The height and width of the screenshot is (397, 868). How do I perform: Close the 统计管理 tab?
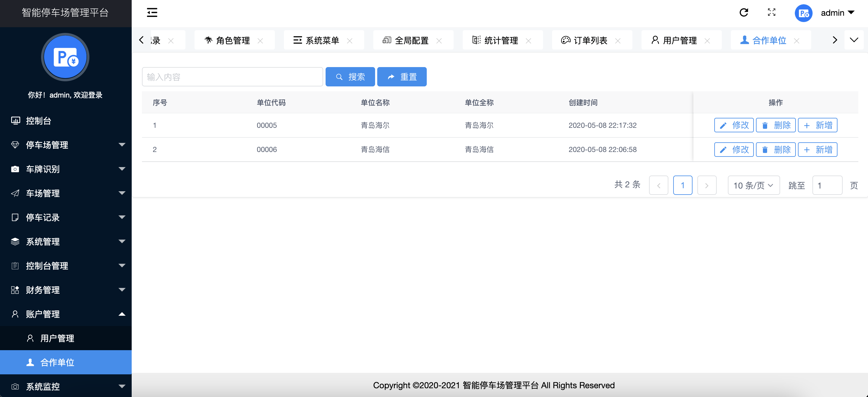click(529, 41)
